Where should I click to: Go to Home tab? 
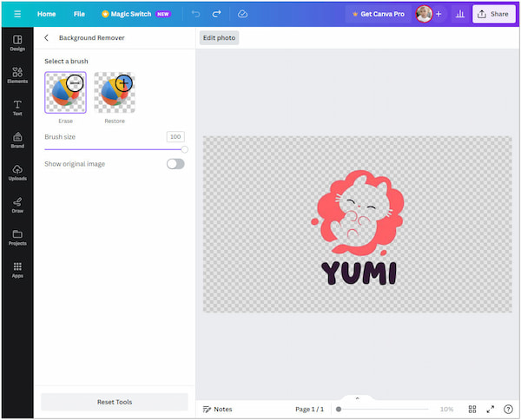click(46, 14)
